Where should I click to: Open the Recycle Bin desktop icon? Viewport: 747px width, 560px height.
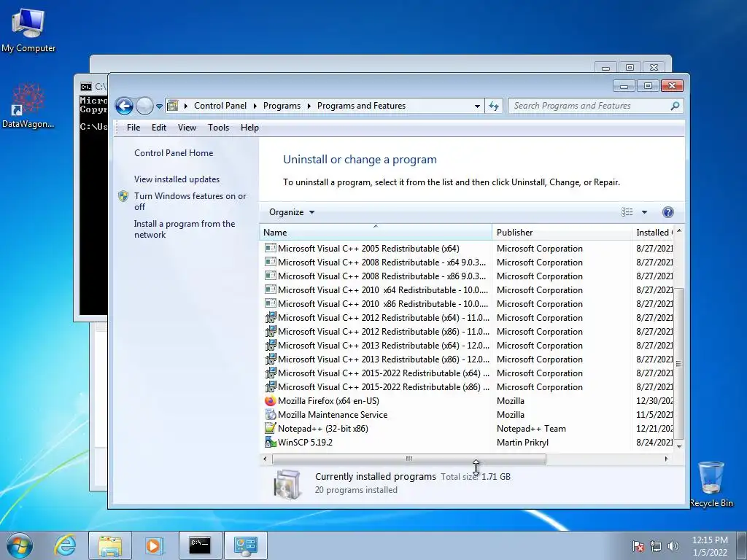711,484
